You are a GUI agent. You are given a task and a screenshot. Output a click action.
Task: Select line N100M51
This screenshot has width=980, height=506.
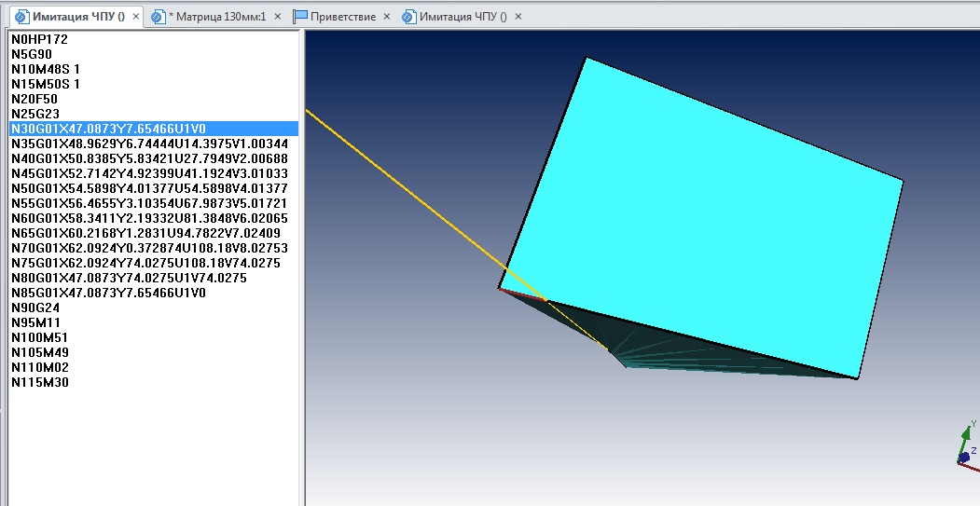(x=154, y=338)
